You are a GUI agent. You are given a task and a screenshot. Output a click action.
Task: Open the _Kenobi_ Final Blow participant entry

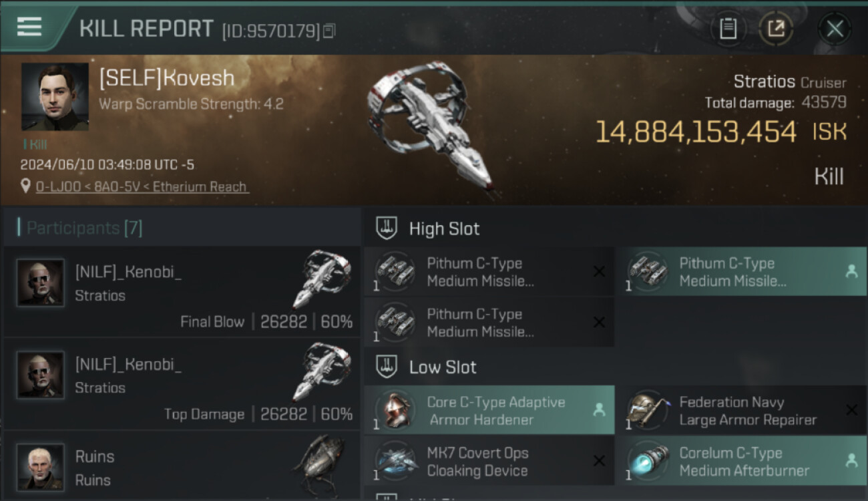182,292
